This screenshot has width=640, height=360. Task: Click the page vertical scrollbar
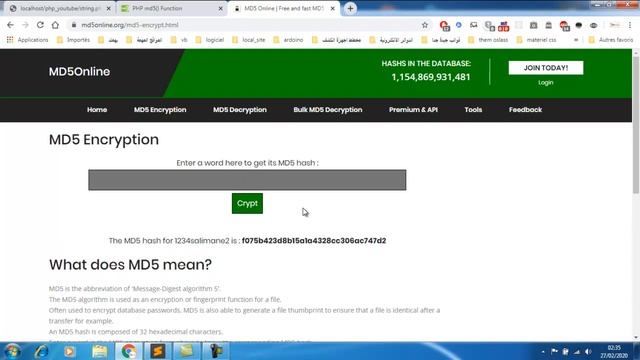click(636, 124)
